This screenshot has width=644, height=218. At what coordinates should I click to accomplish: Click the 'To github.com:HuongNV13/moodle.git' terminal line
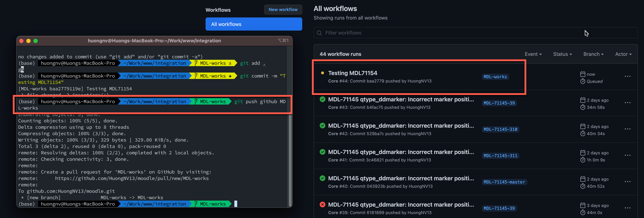[66, 191]
